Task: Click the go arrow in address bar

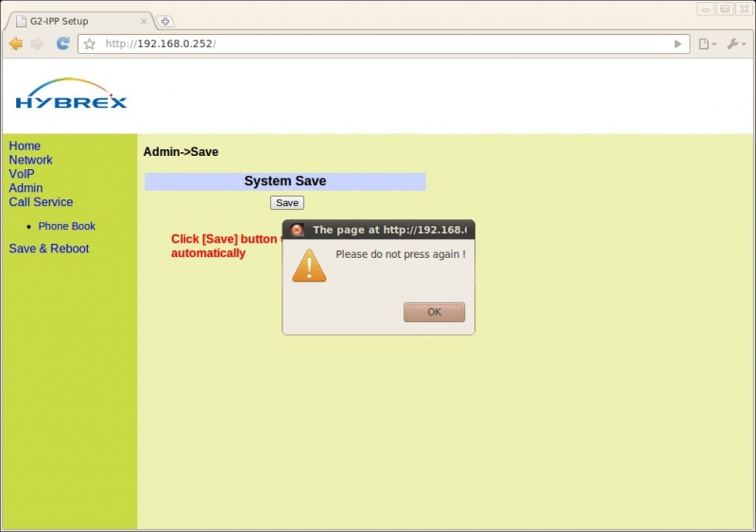Action: pos(678,43)
